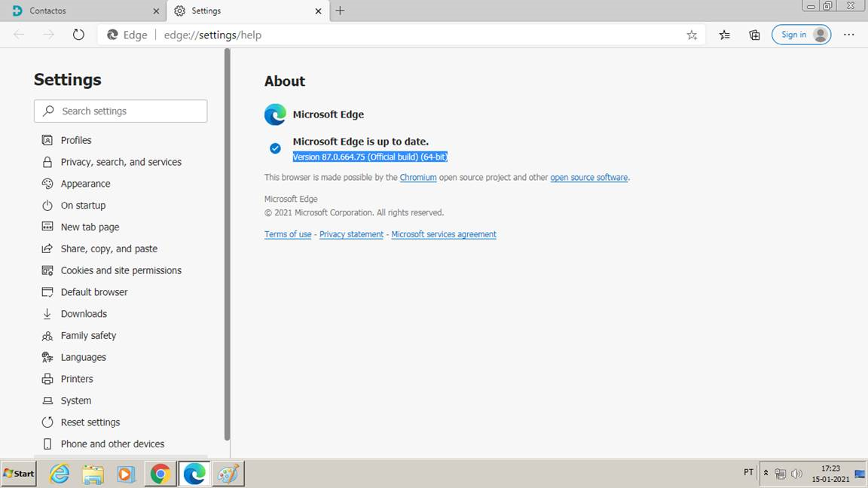Open a new tab with plus icon
This screenshot has width=868, height=488.
point(340,11)
